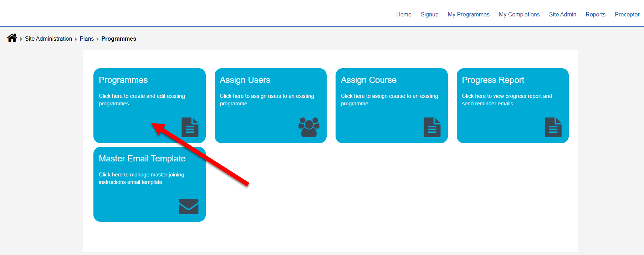
Task: Open the Assign Course card title
Action: tap(369, 80)
